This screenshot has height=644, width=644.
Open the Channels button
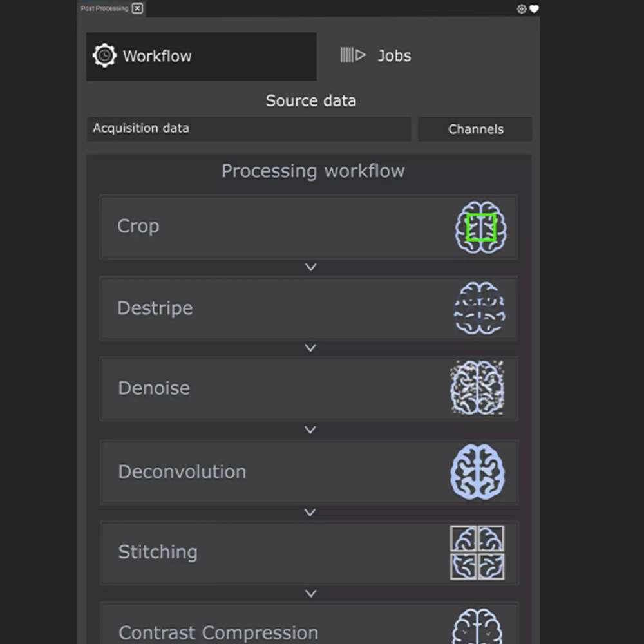[x=475, y=129]
